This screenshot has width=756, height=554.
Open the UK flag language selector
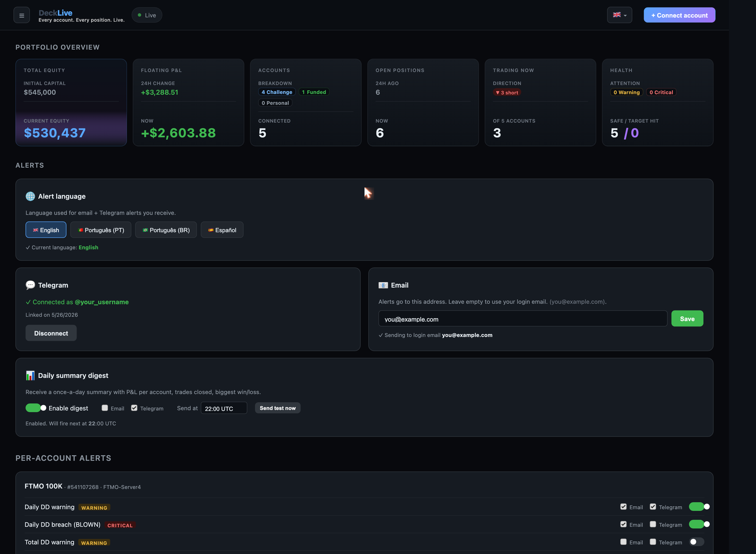(x=619, y=15)
